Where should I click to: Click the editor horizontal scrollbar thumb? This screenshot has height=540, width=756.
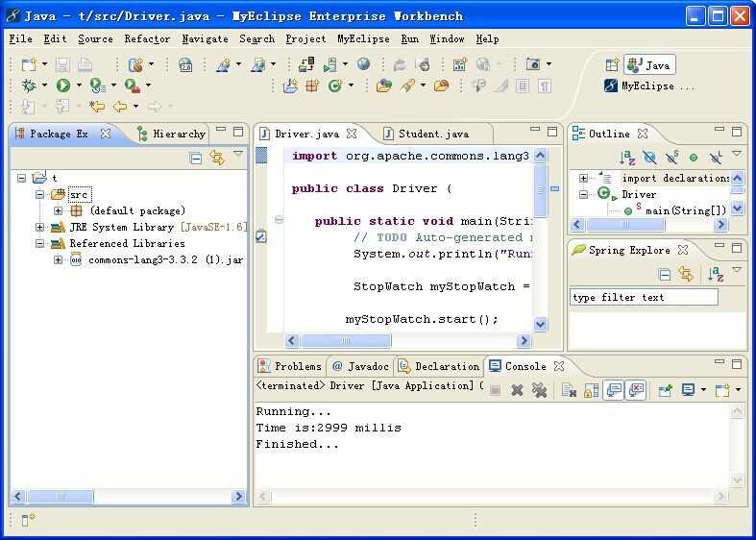coord(346,341)
